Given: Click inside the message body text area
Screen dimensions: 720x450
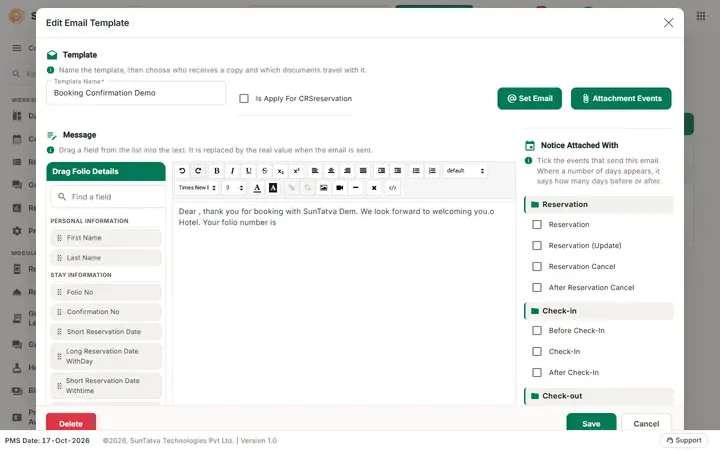Looking at the screenshot, I should coord(343,303).
